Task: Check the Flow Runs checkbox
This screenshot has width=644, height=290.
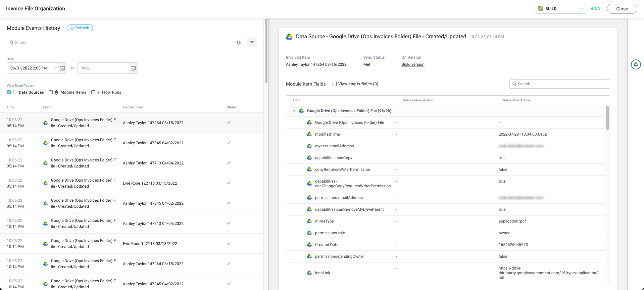Action: 93,92
